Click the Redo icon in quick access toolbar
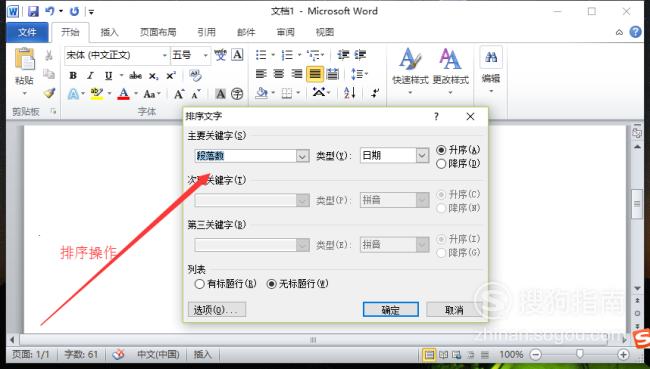The height and width of the screenshot is (369, 650). pos(74,11)
